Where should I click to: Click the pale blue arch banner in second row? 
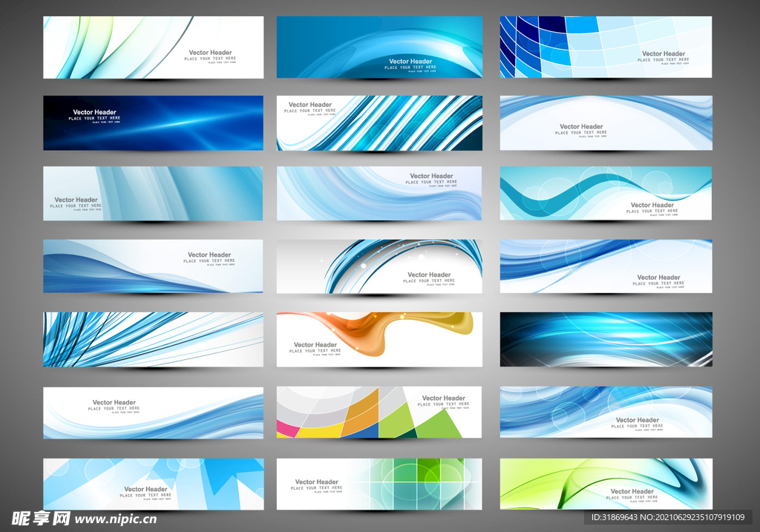coord(606,122)
